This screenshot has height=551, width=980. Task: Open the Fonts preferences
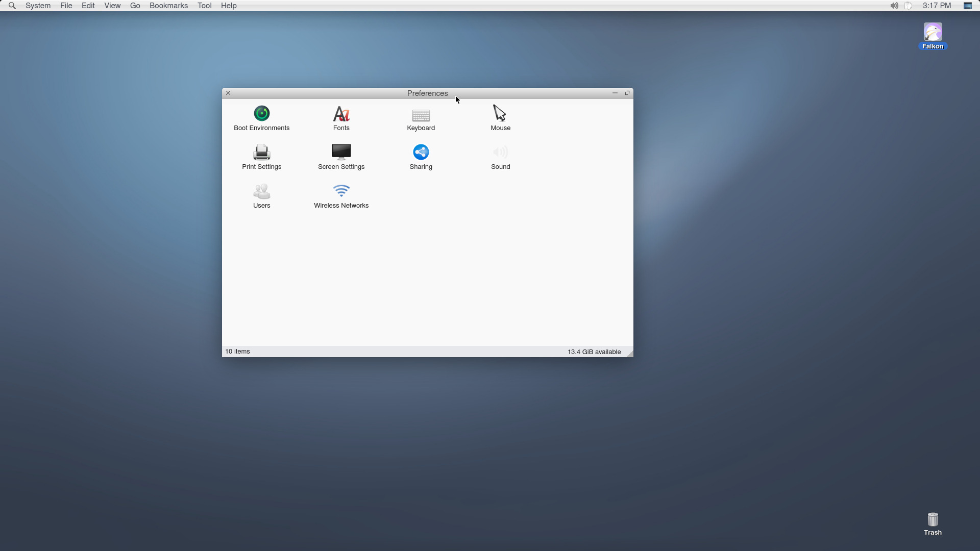[x=341, y=118]
